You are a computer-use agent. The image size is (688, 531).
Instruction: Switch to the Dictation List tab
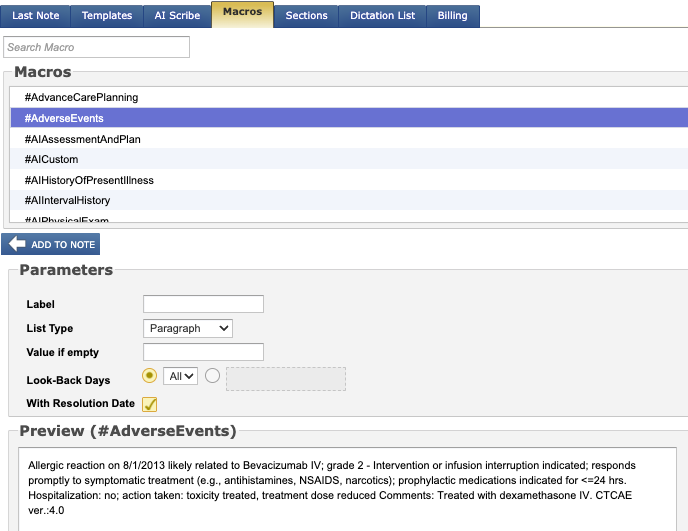[x=383, y=16]
